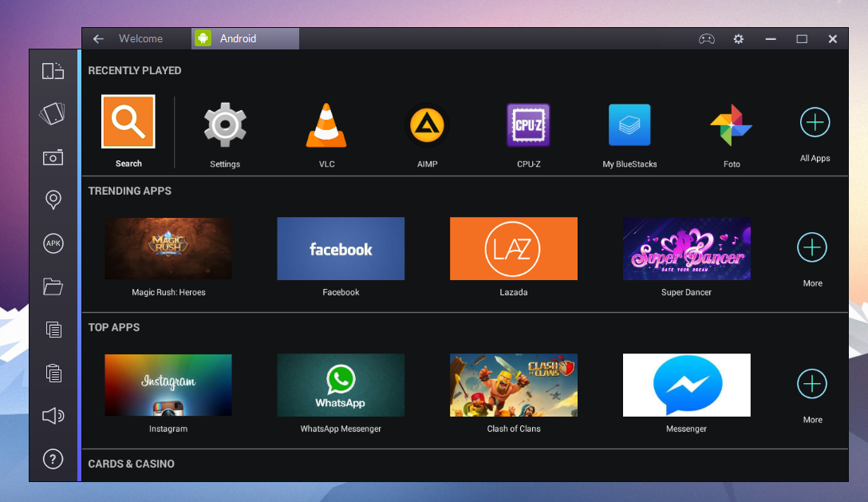The width and height of the screenshot is (868, 502).
Task: Open the Lazada app banner
Action: (514, 248)
